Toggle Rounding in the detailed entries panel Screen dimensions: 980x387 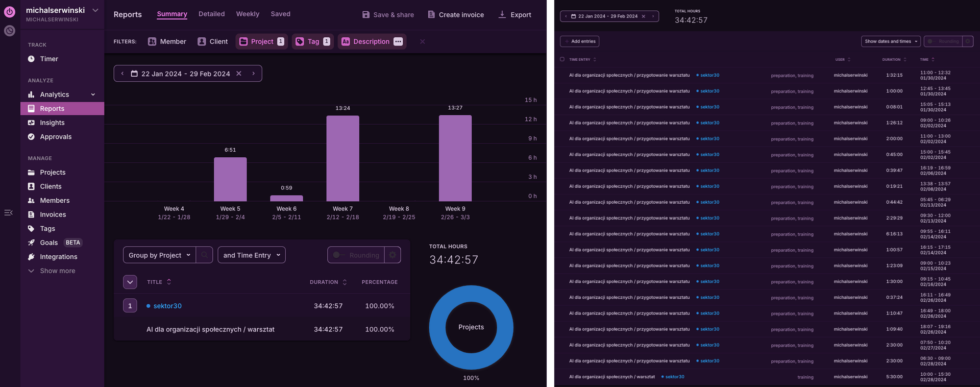click(x=930, y=41)
